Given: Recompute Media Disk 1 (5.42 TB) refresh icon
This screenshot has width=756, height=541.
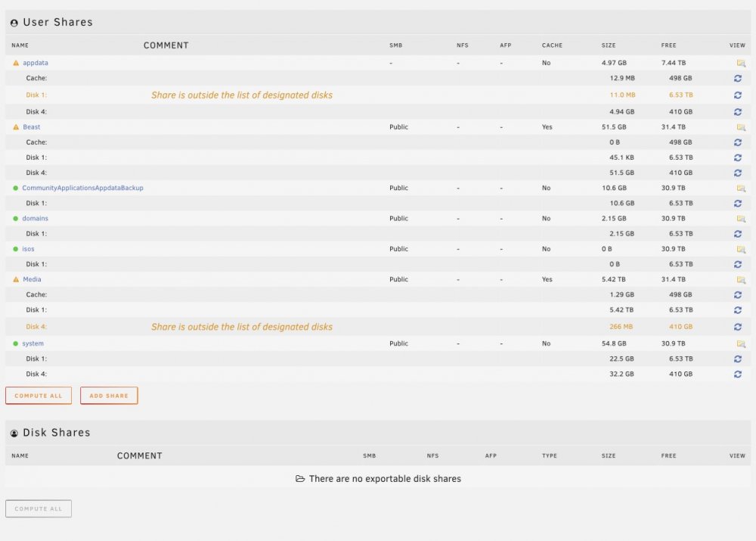Looking at the screenshot, I should tap(738, 309).
